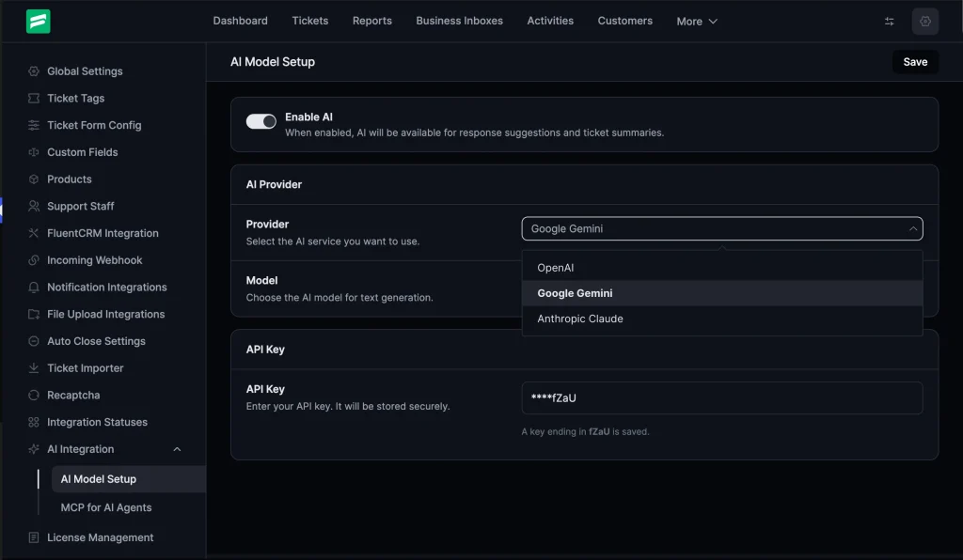The height and width of the screenshot is (560, 963).
Task: Go to Notification Integrations page
Action: coord(107,288)
